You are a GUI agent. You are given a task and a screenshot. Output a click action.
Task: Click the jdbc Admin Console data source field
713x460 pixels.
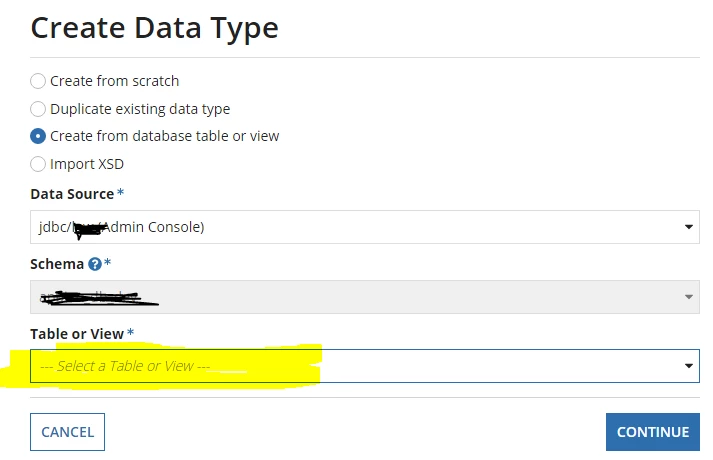point(365,227)
